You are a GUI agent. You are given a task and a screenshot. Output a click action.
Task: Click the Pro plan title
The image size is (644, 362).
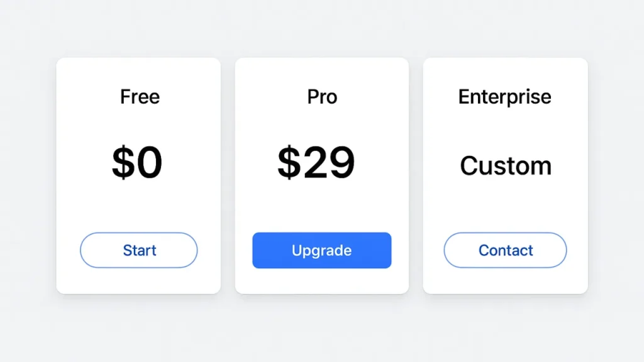click(321, 97)
